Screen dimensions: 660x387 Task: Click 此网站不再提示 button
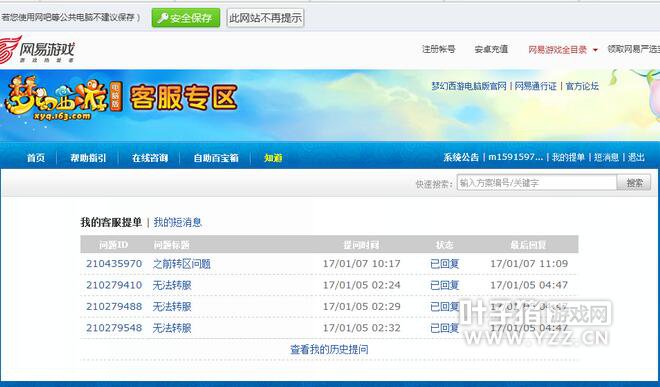(265, 18)
